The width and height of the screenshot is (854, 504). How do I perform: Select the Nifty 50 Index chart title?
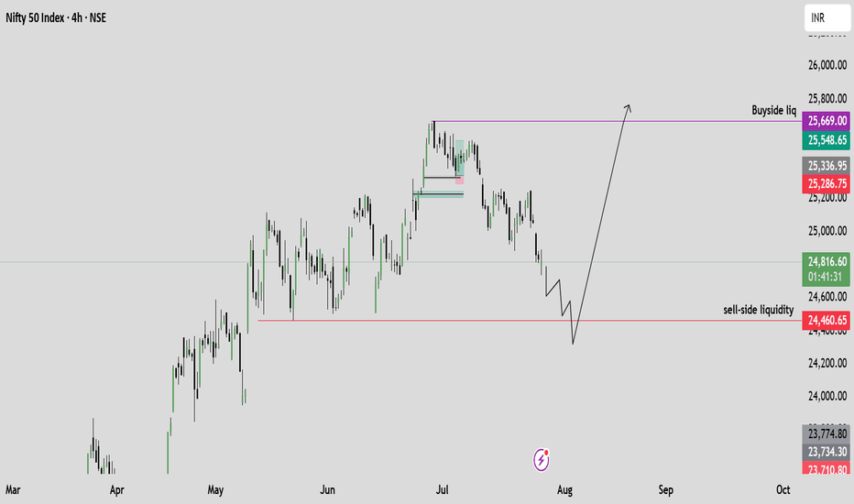pyautogui.click(x=56, y=18)
